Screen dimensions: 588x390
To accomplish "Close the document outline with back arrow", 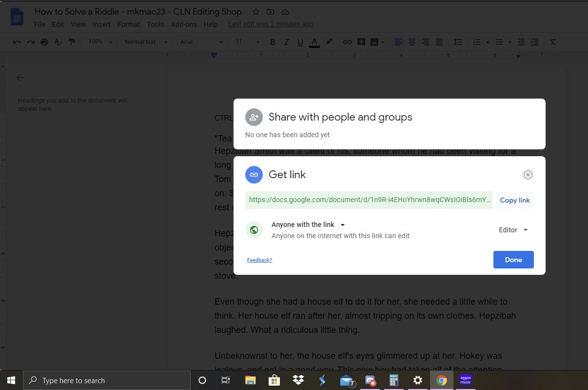I will pyautogui.click(x=20, y=77).
